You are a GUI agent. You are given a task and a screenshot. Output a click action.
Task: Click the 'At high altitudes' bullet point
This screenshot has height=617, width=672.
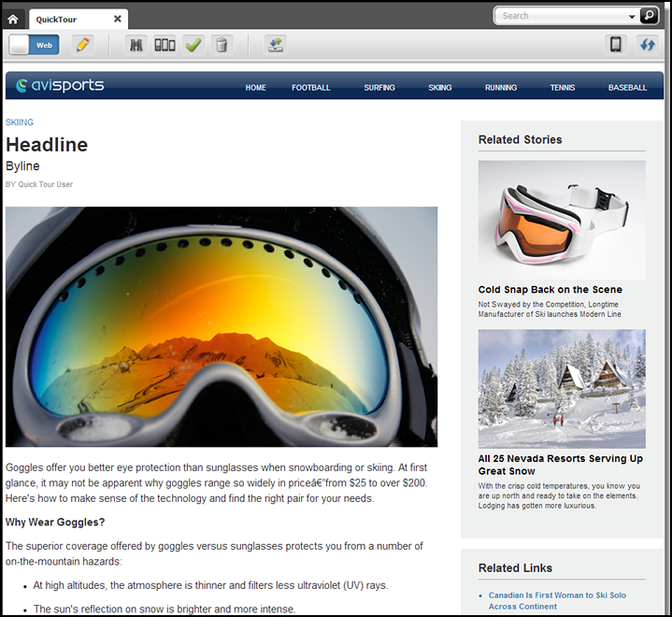210,585
